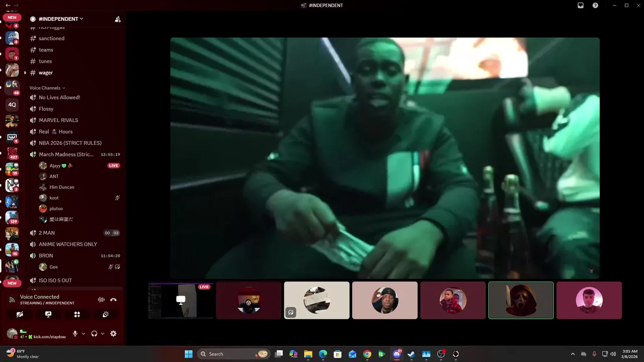Click the lower NEW unread indicator

click(x=12, y=283)
